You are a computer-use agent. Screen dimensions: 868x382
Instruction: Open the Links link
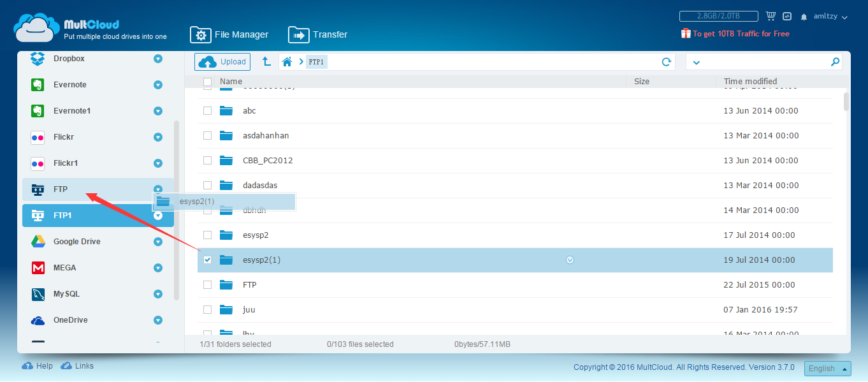click(x=84, y=366)
